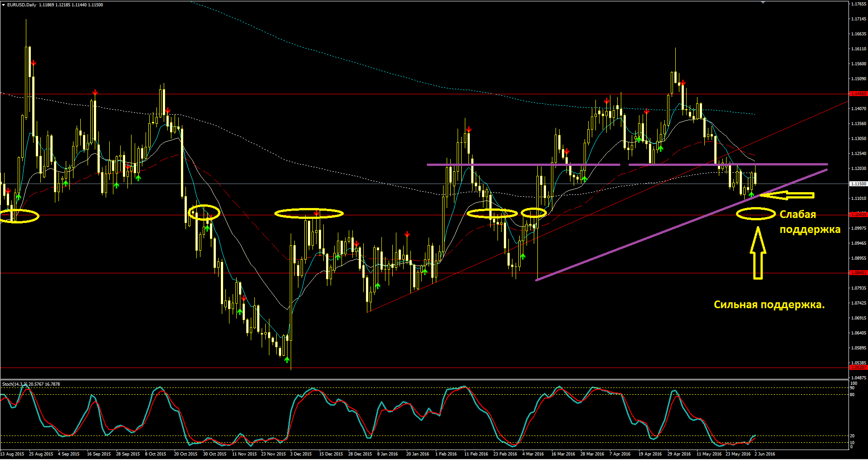Viewport: 868px width, 460px height.
Task: Click the red price label 1.05207
Action: [x=858, y=368]
